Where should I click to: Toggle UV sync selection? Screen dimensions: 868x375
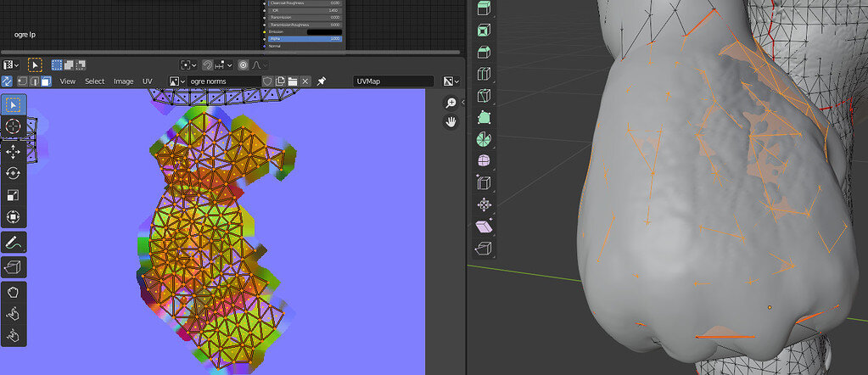point(7,81)
